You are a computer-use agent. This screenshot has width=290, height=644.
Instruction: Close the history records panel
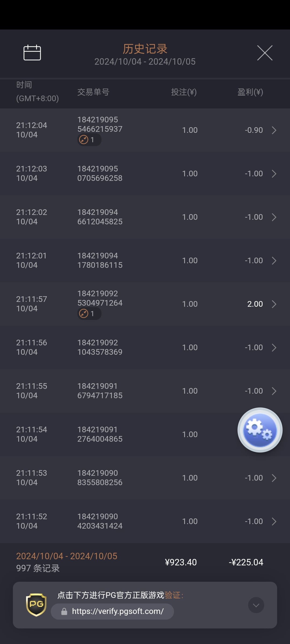coord(265,53)
